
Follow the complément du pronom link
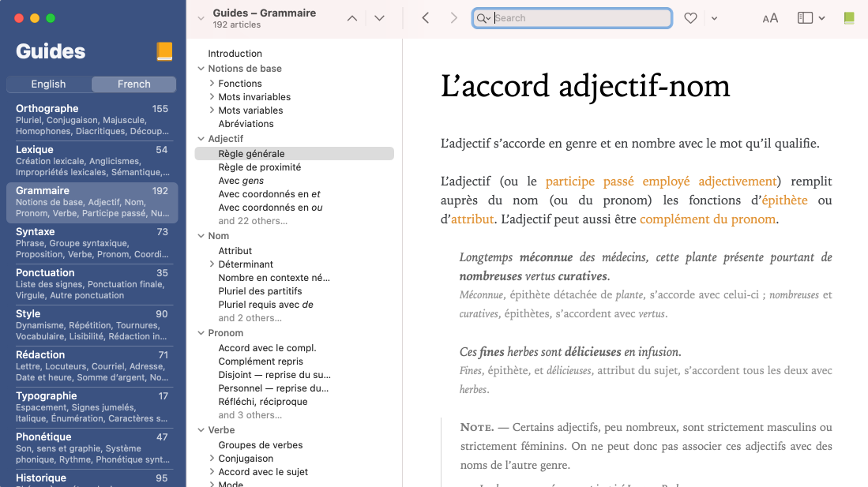(707, 219)
